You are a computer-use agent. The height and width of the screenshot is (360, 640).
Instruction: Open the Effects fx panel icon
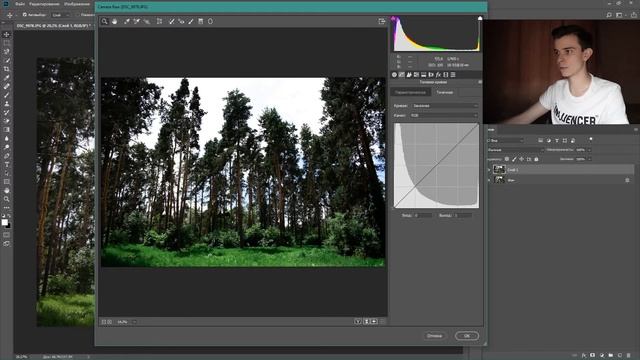pos(438,75)
